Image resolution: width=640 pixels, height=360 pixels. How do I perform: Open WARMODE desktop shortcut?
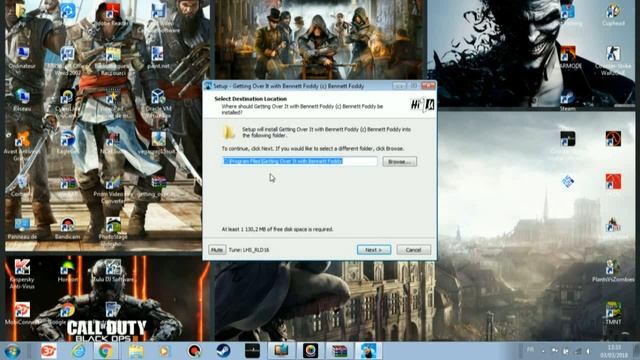pos(568,58)
